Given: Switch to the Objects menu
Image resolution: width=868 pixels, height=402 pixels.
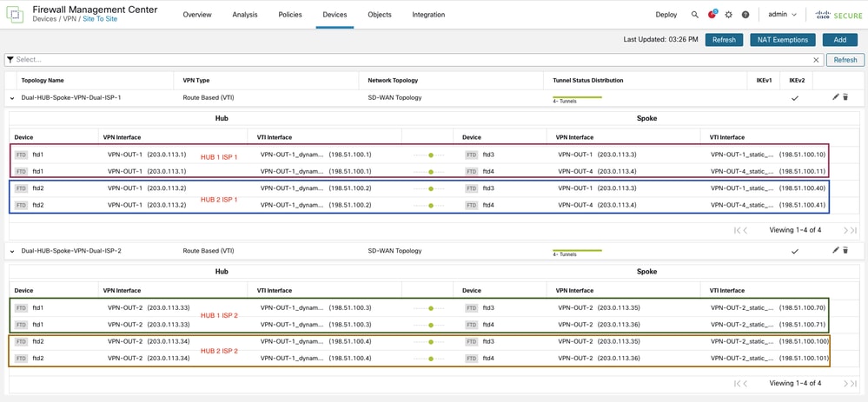Looking at the screenshot, I should click(x=379, y=15).
